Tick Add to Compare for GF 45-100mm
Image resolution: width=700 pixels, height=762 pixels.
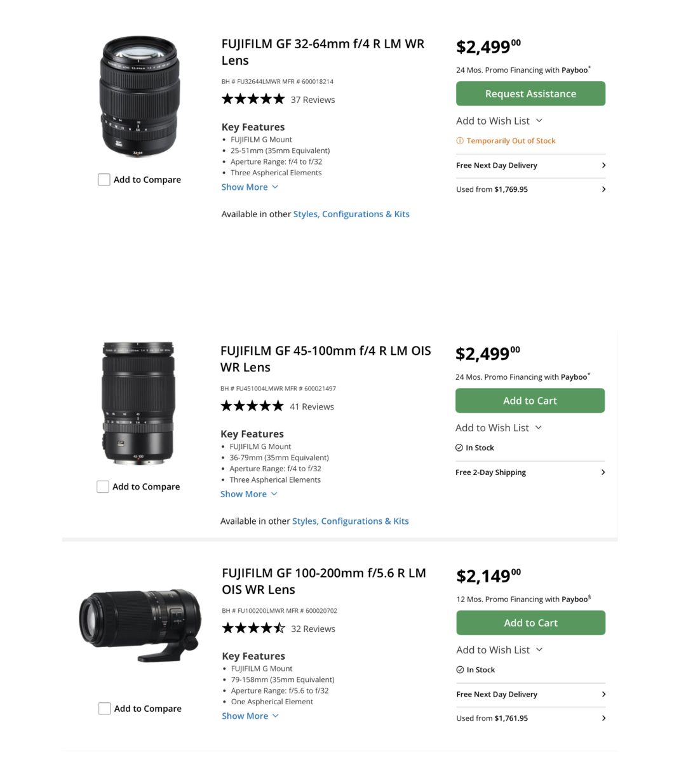(x=103, y=486)
